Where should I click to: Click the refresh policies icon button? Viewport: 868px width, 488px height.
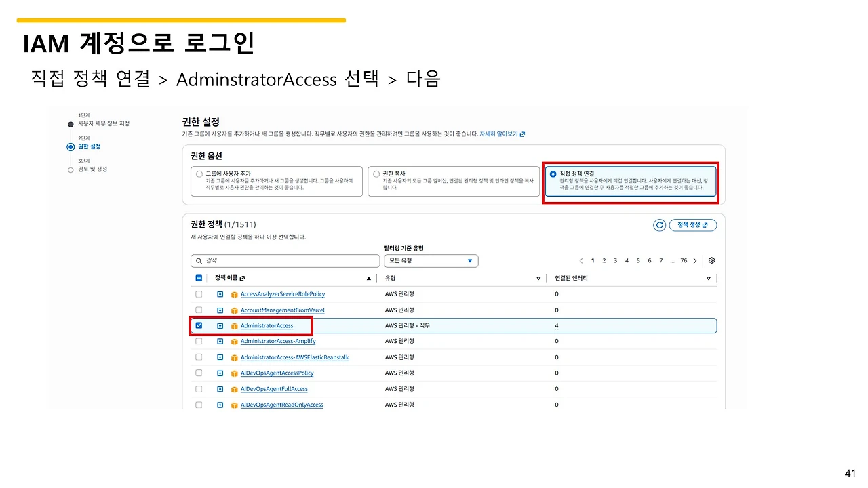click(x=659, y=225)
